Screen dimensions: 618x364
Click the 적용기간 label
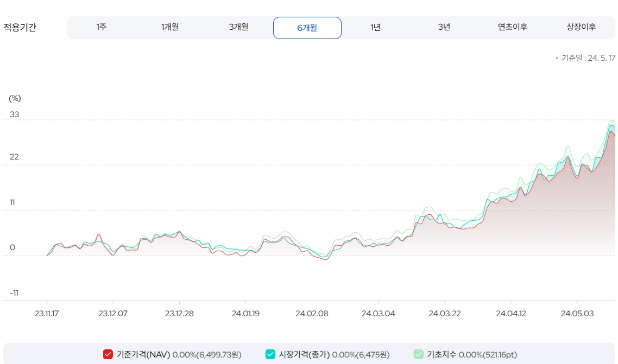tap(20, 28)
